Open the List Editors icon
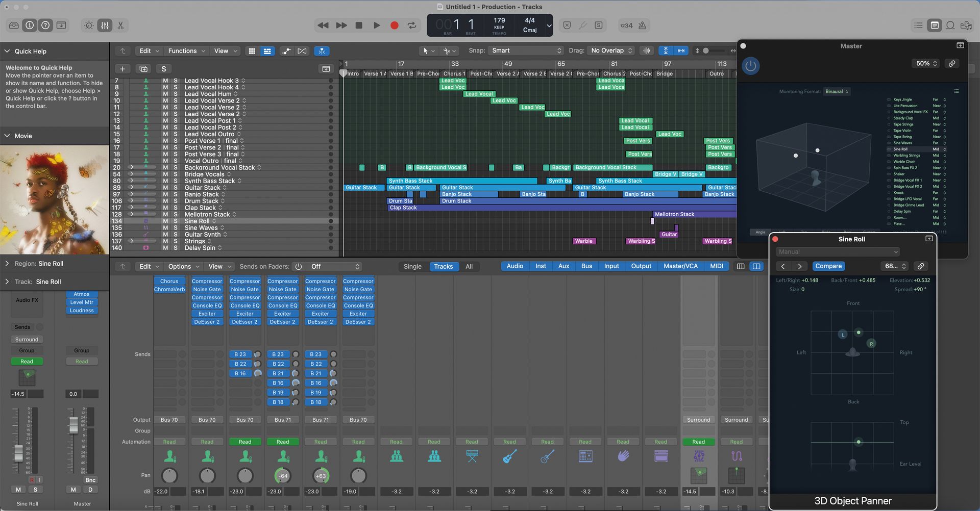 coord(919,25)
